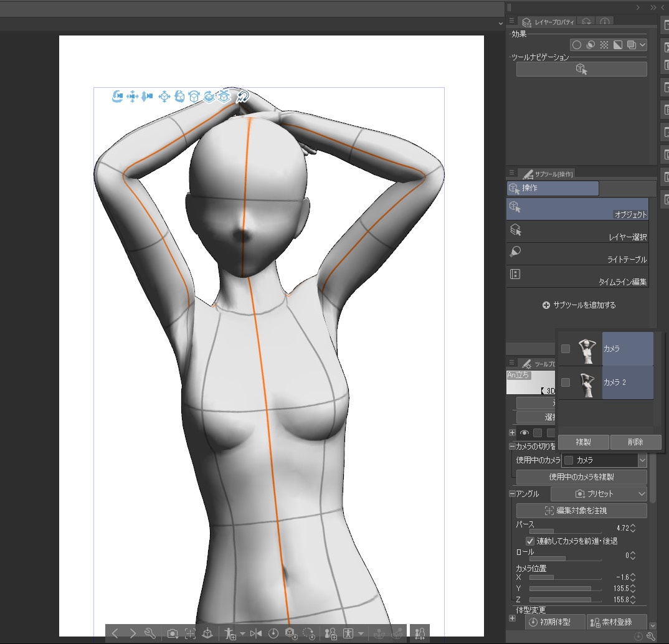
Task: Open camera angle preset icon in launcher
Action: pos(173,634)
